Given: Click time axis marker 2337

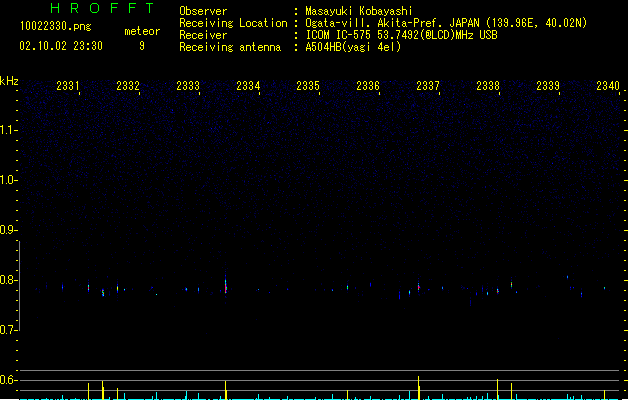Looking at the screenshot, I should pyautogui.click(x=428, y=86).
